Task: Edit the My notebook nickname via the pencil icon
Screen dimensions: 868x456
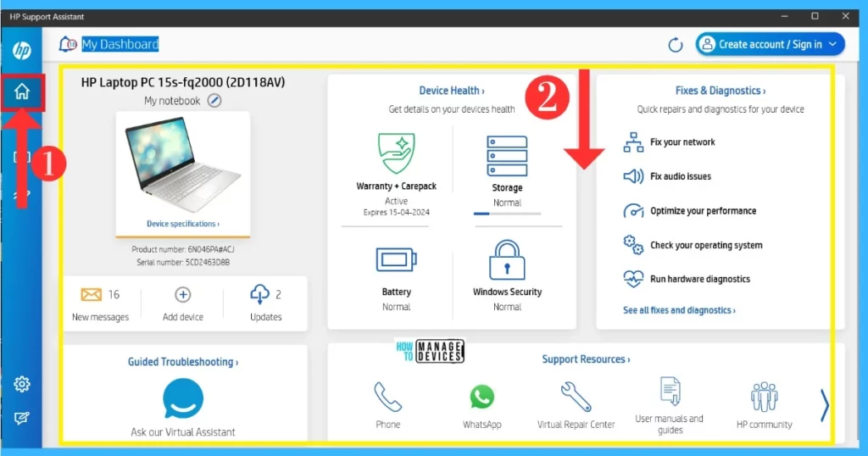Action: (x=214, y=101)
